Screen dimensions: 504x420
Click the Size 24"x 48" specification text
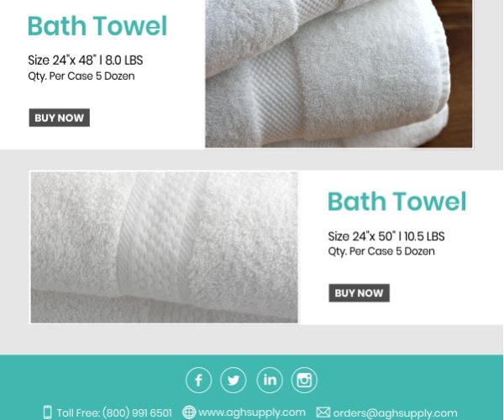pos(86,60)
